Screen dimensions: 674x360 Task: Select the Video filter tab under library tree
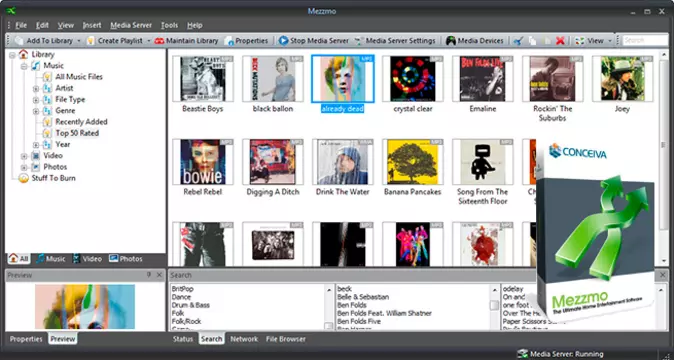(x=87, y=259)
